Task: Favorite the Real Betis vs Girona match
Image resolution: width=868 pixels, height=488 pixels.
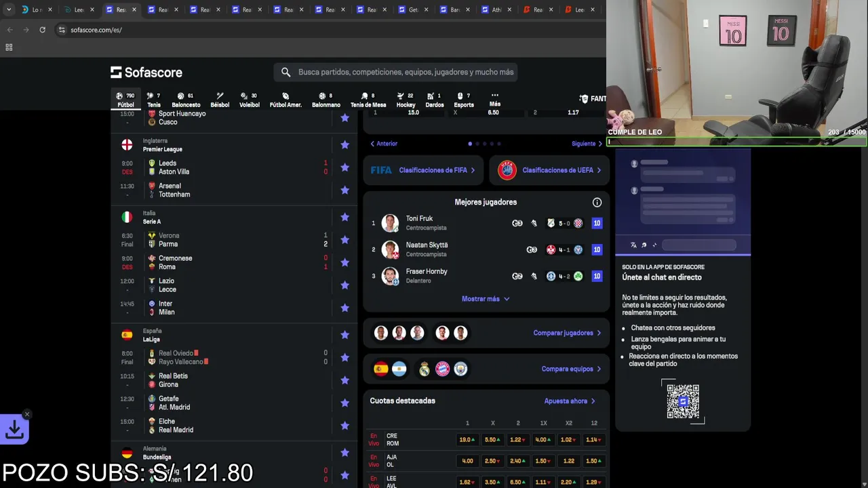Action: [344, 380]
